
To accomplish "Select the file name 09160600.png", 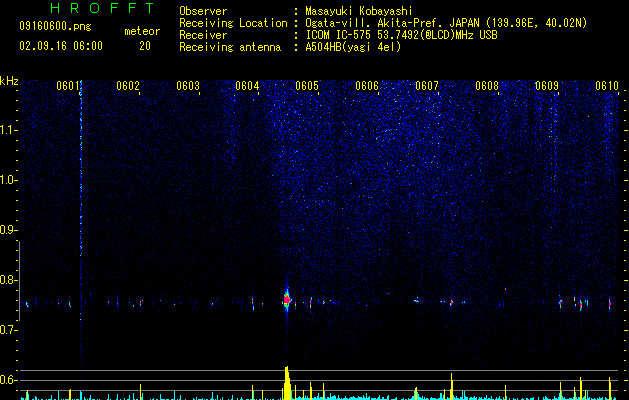I will (55, 27).
